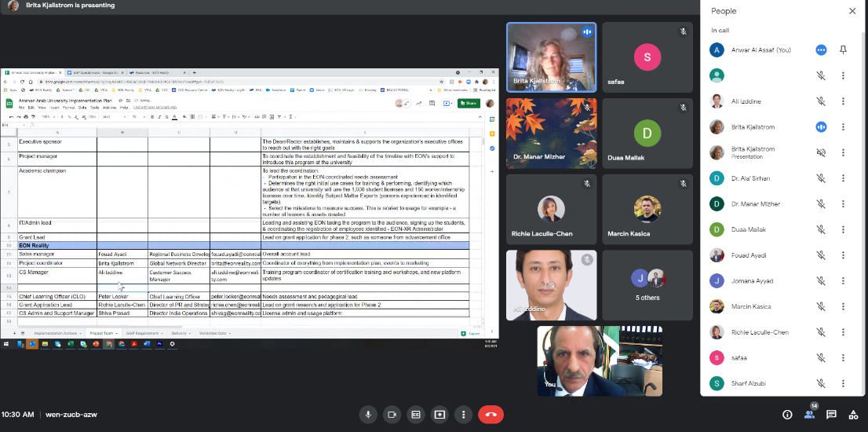Click the Italic icon in Sheets toolbar
868x432 pixels.
pos(159,117)
